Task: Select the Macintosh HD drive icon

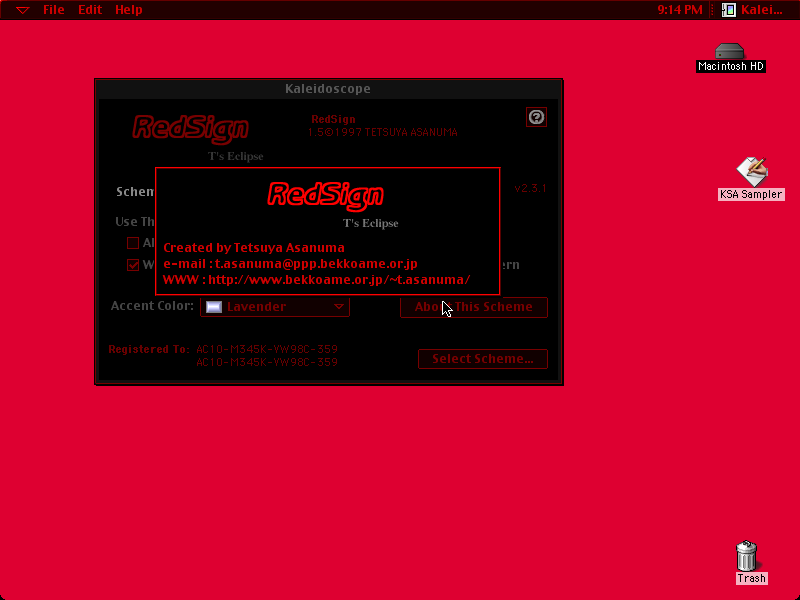Action: [730, 51]
